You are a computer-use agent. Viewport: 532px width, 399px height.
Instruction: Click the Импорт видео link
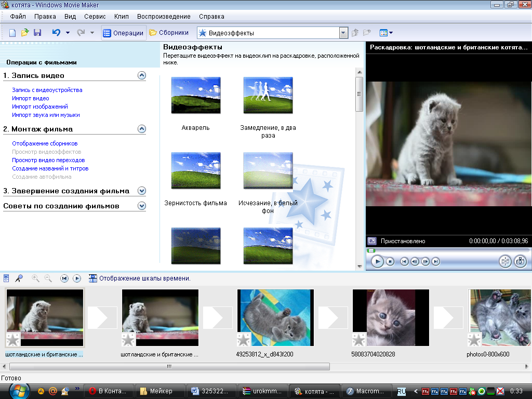click(31, 98)
